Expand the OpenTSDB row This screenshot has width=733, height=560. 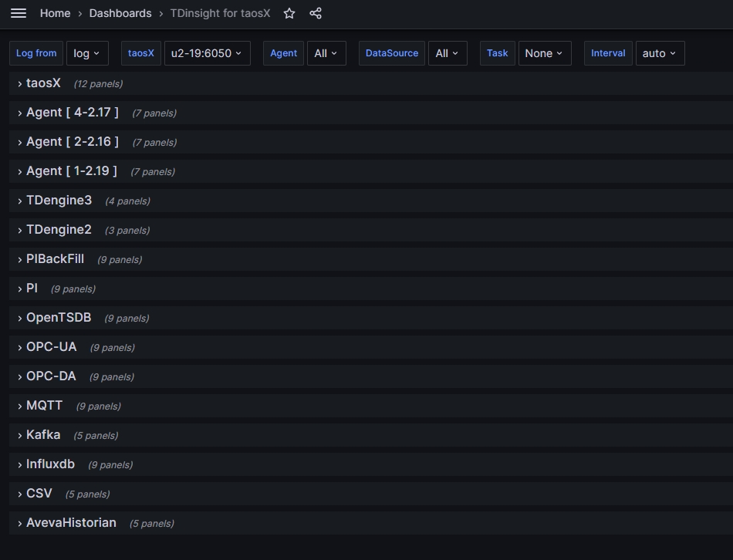click(58, 318)
